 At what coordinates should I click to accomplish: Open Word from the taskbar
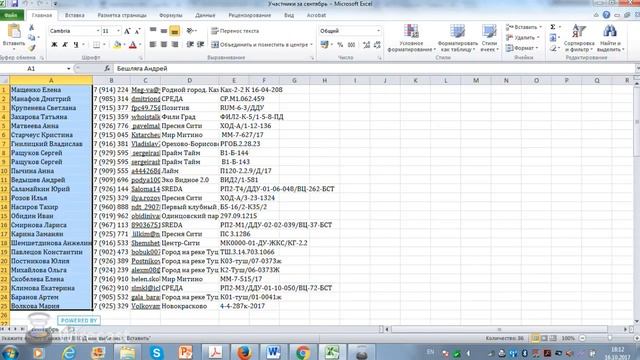tap(273, 352)
